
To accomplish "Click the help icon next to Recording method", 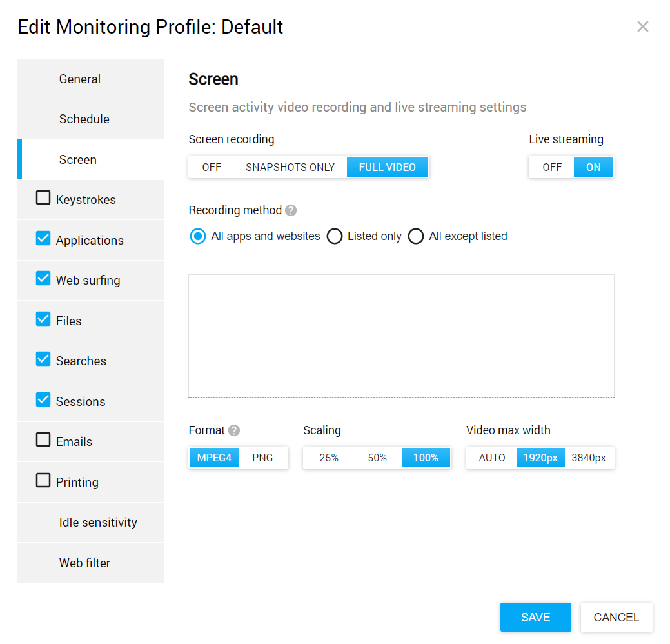I will (291, 210).
